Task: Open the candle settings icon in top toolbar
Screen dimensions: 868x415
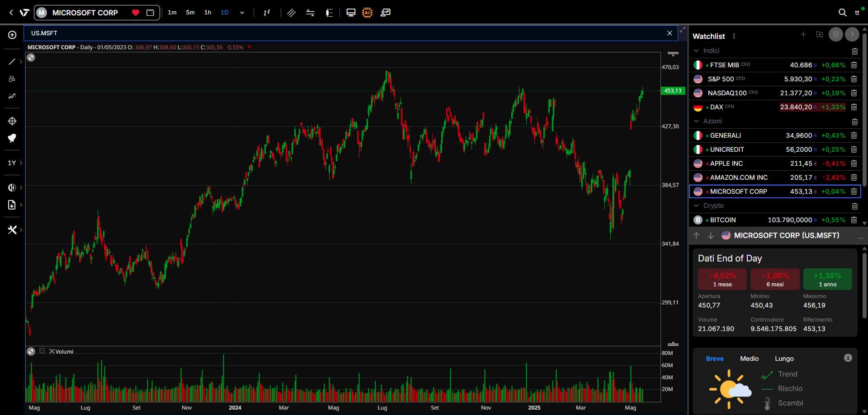Action: click(329, 13)
